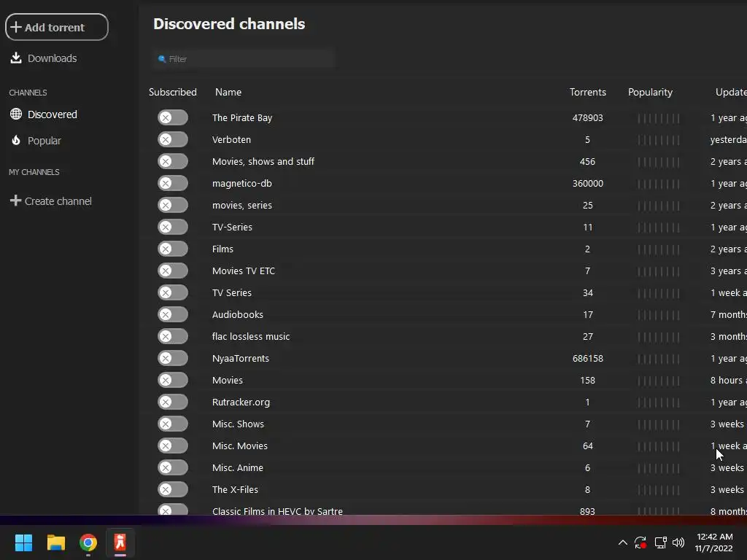
Task: Toggle subscription for TV-Series channel
Action: pos(173,227)
